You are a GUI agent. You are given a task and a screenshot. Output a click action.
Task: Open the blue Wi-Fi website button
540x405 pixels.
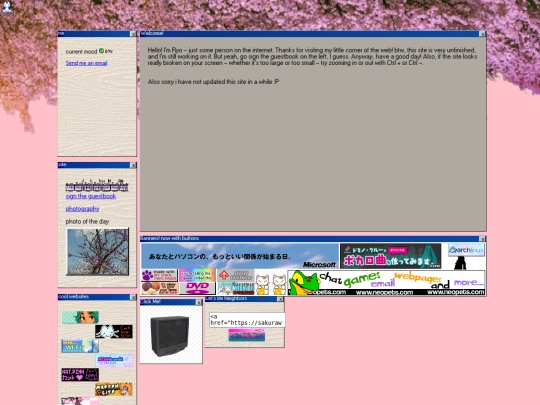(x=80, y=346)
